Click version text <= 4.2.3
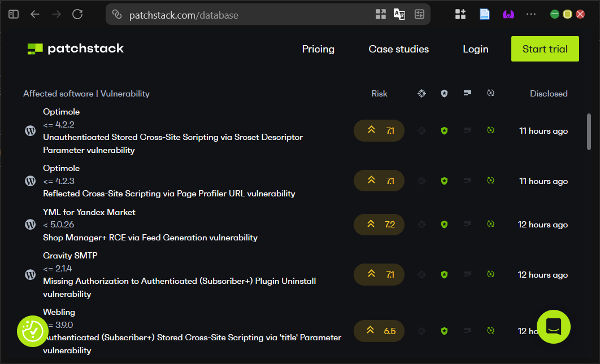Image resolution: width=600 pixels, height=364 pixels. (x=59, y=181)
